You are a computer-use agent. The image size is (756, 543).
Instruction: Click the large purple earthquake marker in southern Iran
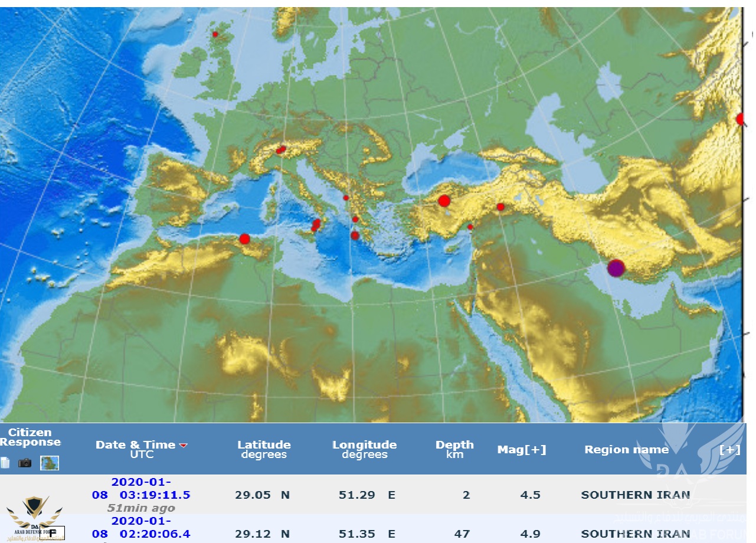coord(616,269)
